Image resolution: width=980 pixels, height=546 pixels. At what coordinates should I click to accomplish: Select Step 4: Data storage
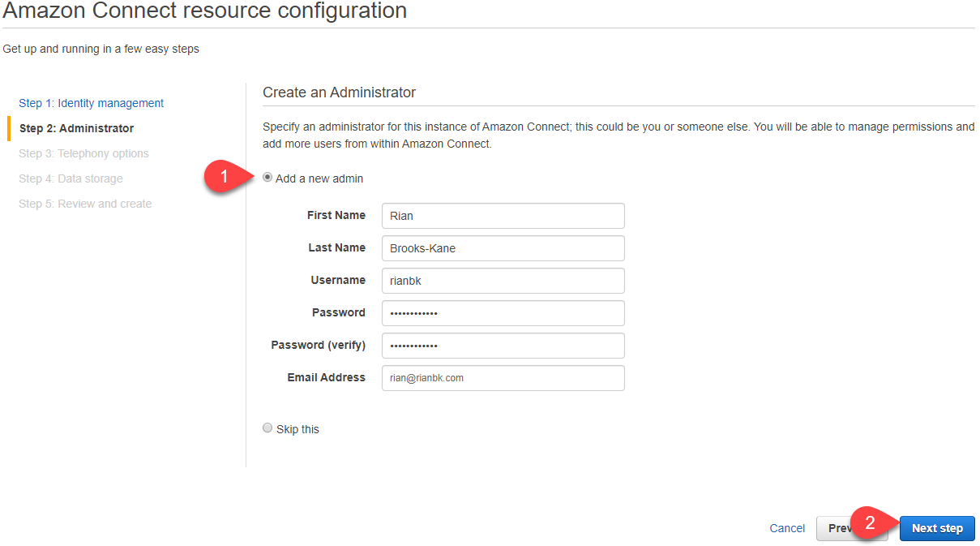click(71, 178)
